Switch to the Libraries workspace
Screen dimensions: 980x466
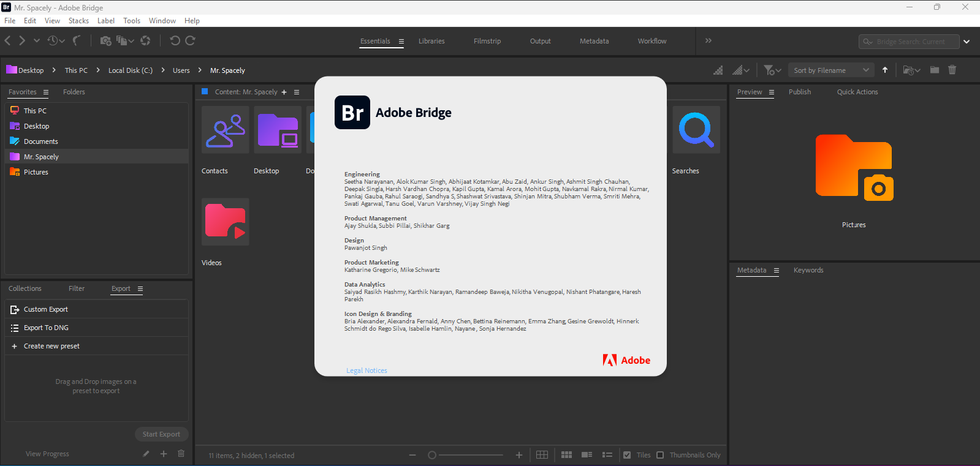(x=431, y=41)
